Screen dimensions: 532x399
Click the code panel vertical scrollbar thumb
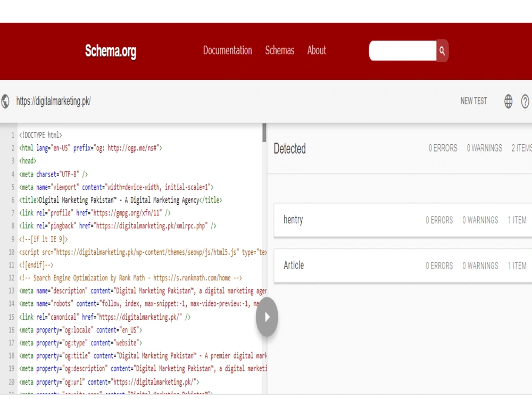coord(264,132)
